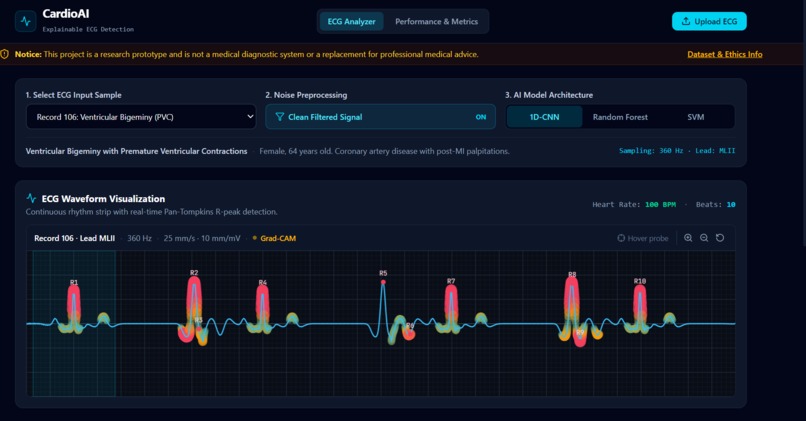Screen dimensions: 806x421
Task: Click the Heart Rate 100 BPM value
Action: tap(661, 205)
